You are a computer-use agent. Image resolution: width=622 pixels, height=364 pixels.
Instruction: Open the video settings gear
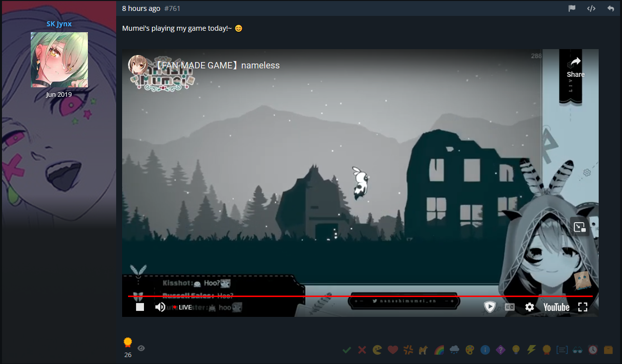530,307
